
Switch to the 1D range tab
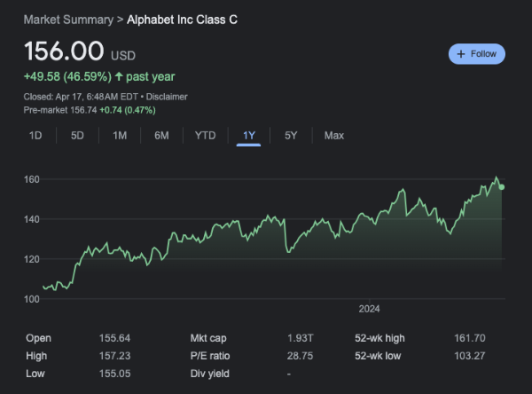coord(35,136)
